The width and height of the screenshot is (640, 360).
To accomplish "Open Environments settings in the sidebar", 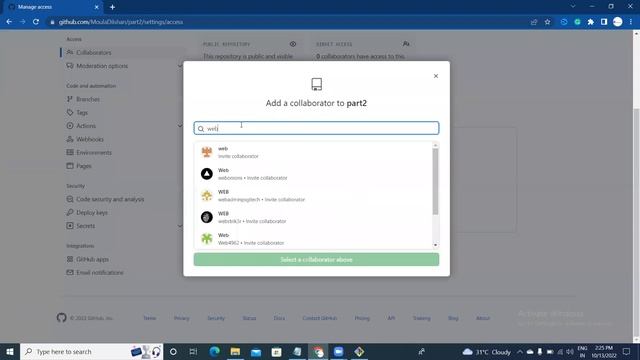I will pyautogui.click(x=93, y=153).
